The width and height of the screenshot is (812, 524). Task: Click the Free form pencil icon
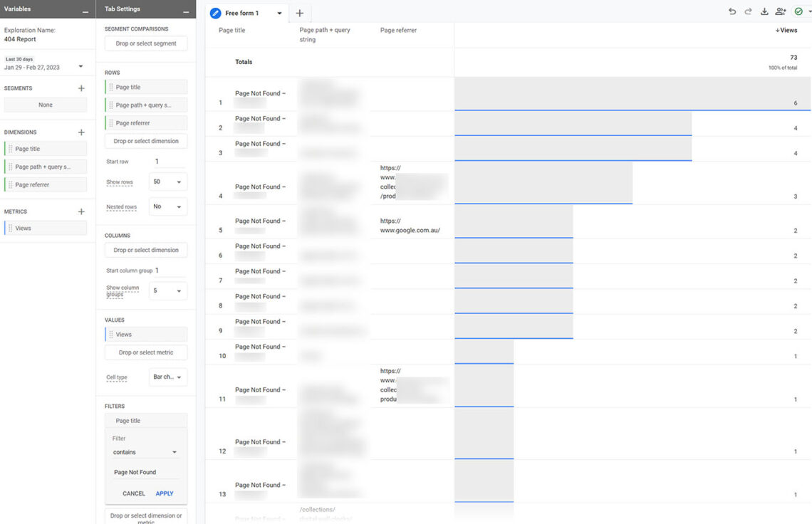coord(215,13)
